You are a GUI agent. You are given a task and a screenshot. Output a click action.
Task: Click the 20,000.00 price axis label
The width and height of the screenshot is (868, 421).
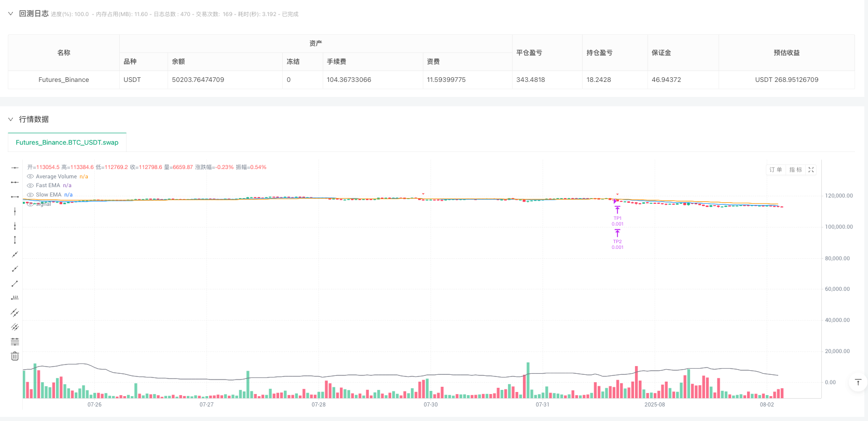837,352
